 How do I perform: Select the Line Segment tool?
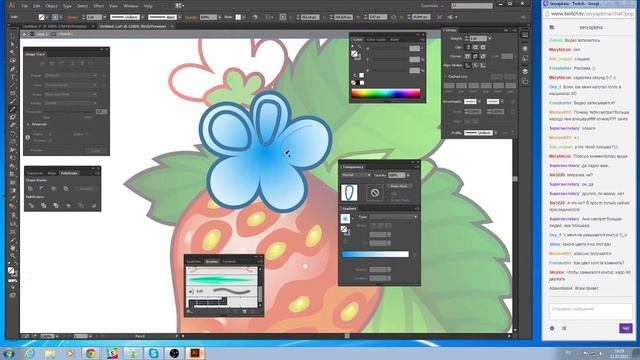(x=12, y=85)
